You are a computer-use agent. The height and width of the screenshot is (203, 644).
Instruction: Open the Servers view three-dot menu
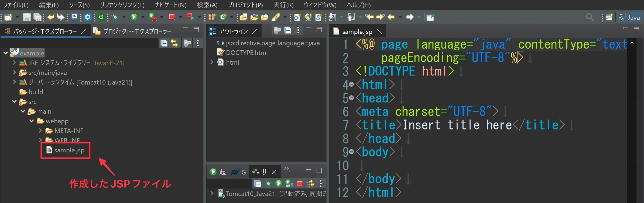pos(321,184)
